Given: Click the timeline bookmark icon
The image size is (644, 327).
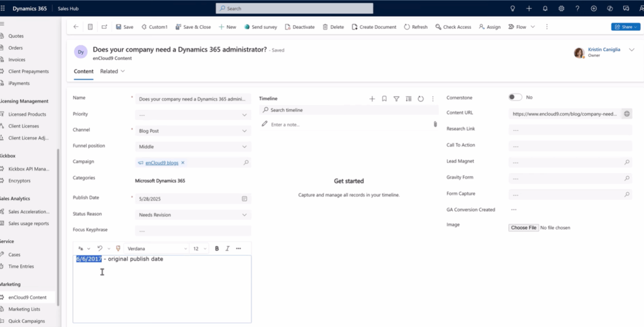Looking at the screenshot, I should click(384, 99).
